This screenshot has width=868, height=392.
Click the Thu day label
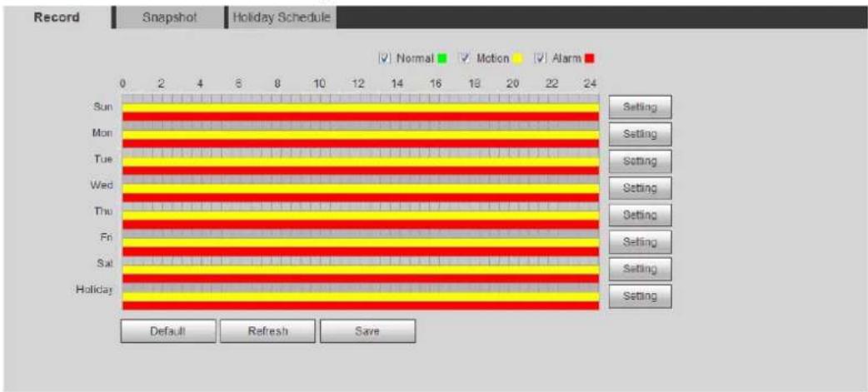(103, 211)
